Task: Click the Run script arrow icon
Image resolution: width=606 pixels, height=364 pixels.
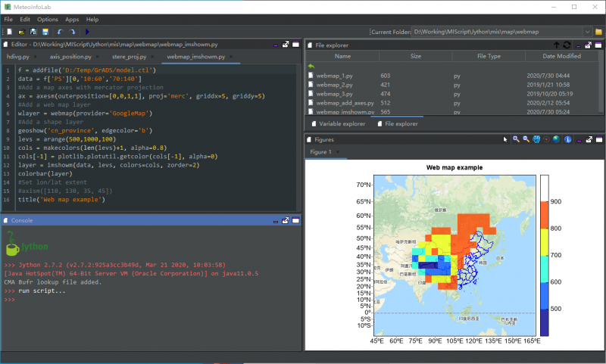Action: pyautogui.click(x=87, y=32)
